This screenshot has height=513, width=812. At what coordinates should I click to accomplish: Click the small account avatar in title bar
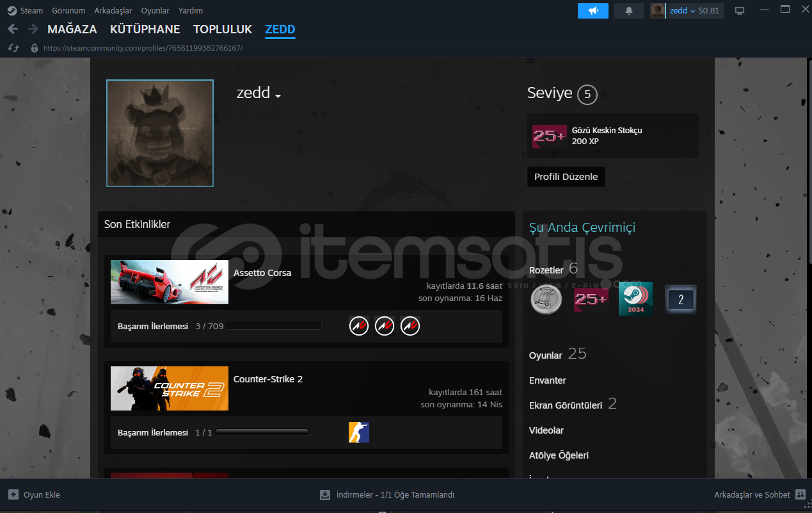pyautogui.click(x=658, y=11)
